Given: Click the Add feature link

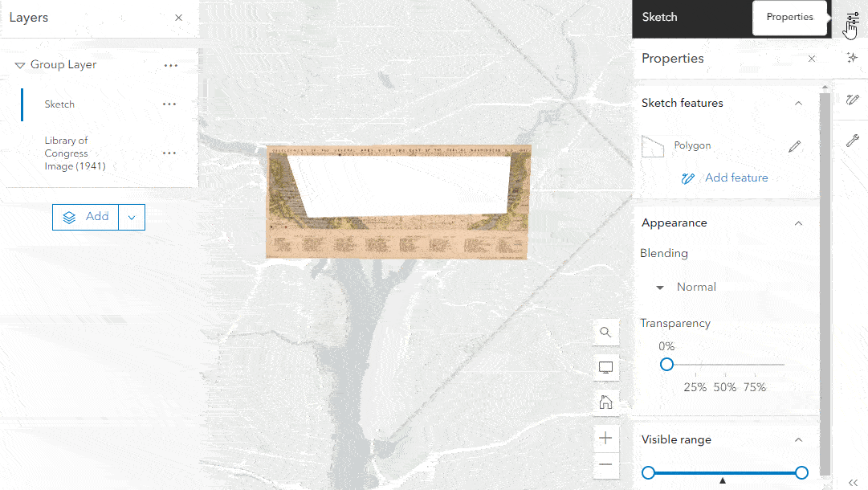Looking at the screenshot, I should pos(736,178).
